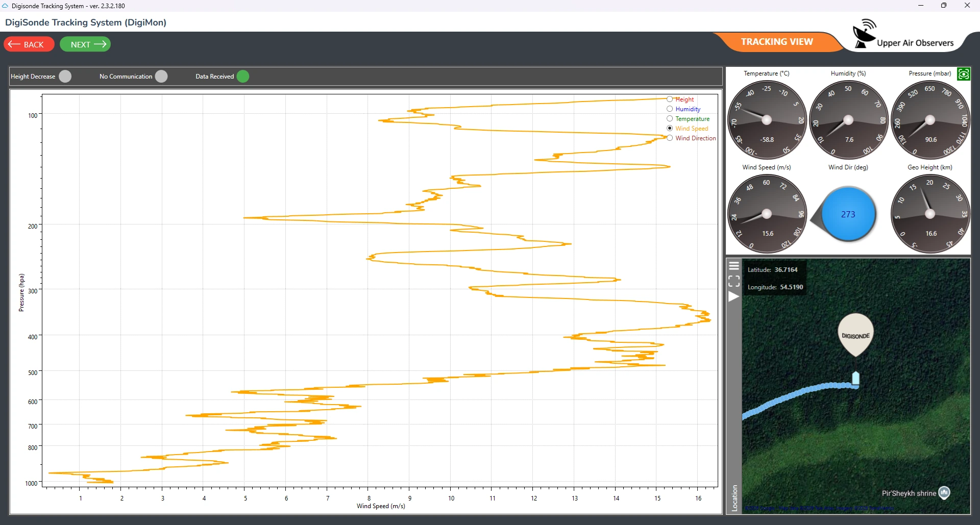Click the Pressure (hpa) axis label

coord(21,292)
